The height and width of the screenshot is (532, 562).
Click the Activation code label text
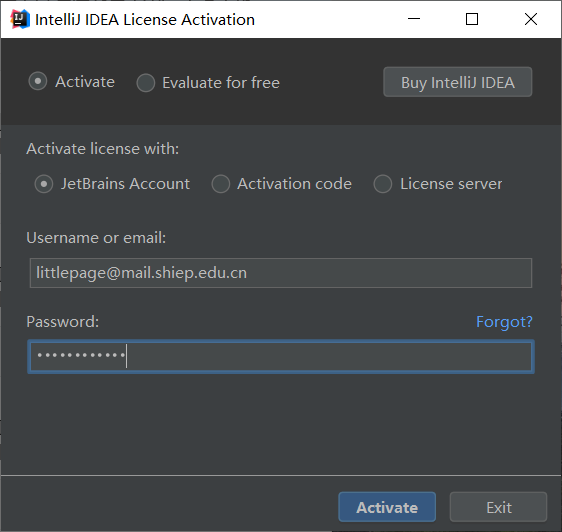tap(294, 184)
